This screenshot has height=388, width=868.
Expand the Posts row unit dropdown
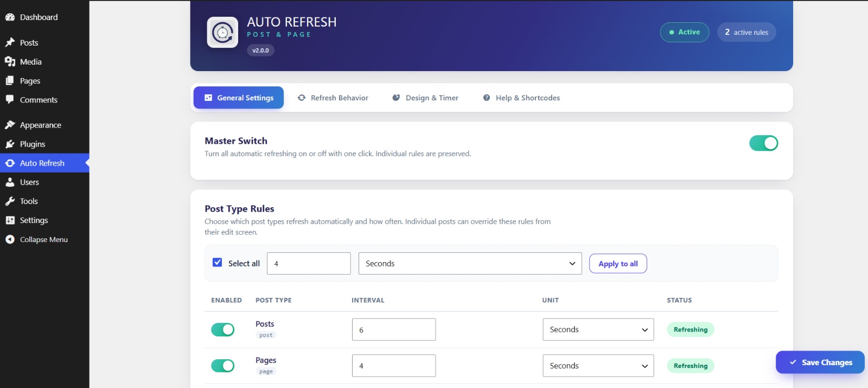(598, 329)
